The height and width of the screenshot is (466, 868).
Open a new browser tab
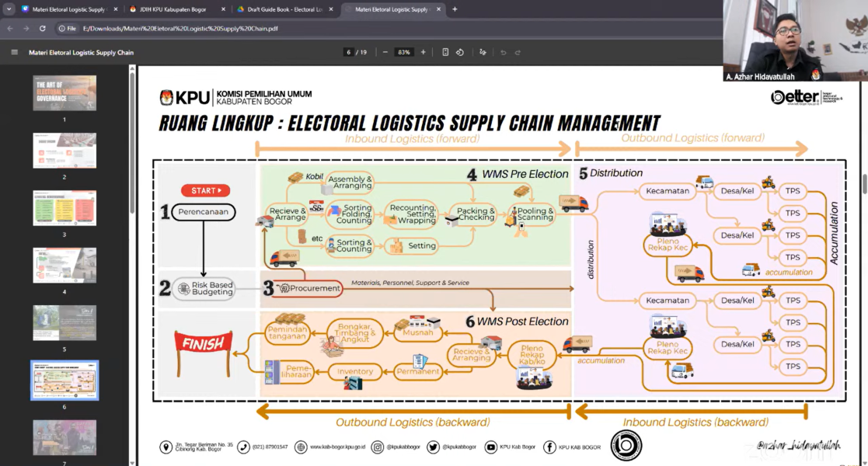coord(455,9)
